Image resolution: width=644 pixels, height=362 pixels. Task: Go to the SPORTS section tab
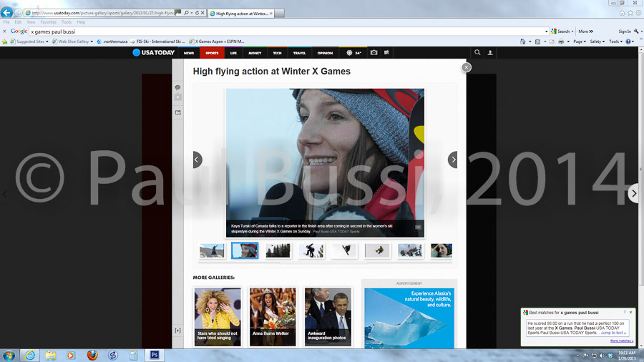pyautogui.click(x=212, y=53)
